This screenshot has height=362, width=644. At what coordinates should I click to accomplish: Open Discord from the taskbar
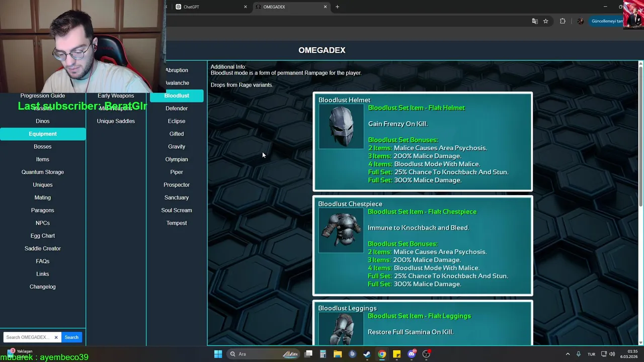412,354
